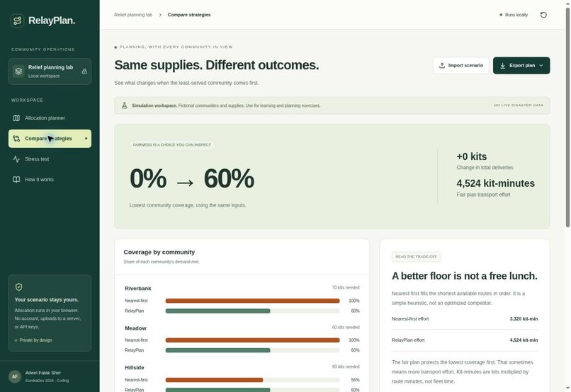The image size is (571, 392).
Task: Click '4,524 kit-min' RelayPlan effort value
Action: pyautogui.click(x=524, y=340)
